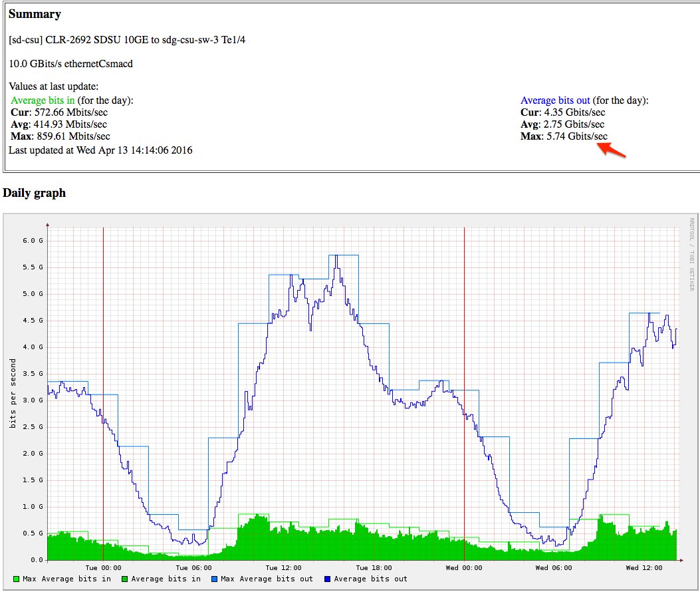
Task: Click the '4.5 G' y-axis label
Action: [x=33, y=321]
